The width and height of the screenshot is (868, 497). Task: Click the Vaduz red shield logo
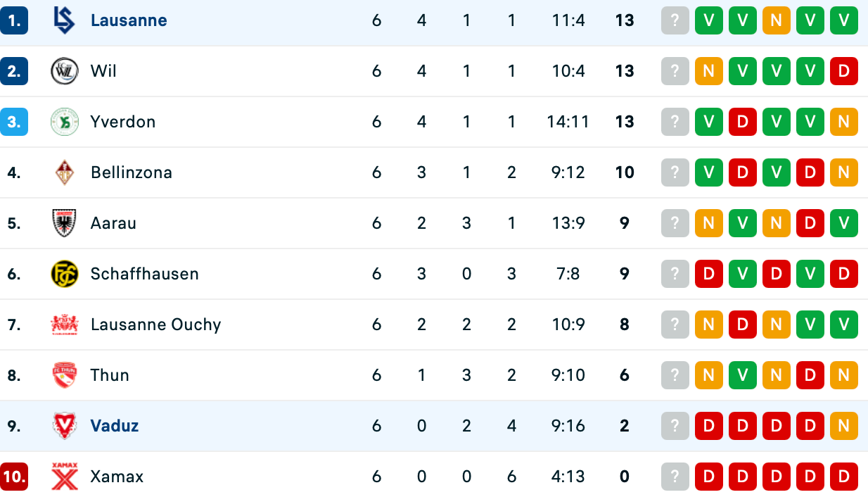coord(64,426)
